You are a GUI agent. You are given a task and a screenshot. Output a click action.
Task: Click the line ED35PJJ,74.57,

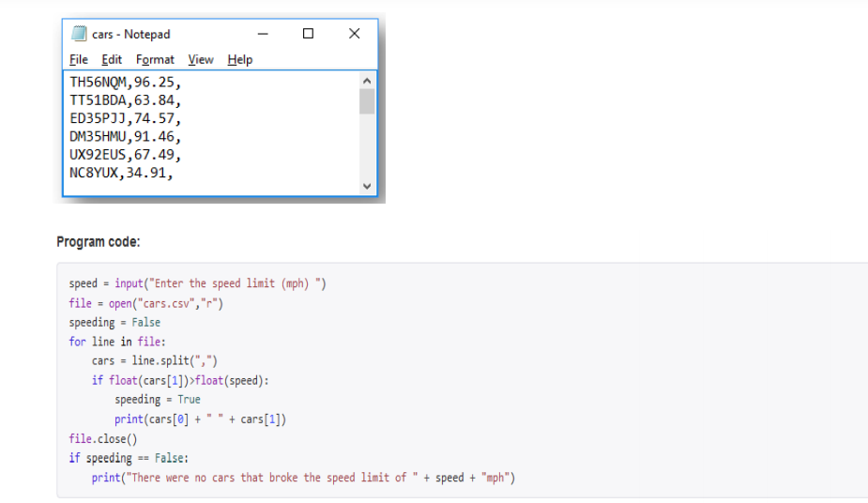tap(126, 118)
